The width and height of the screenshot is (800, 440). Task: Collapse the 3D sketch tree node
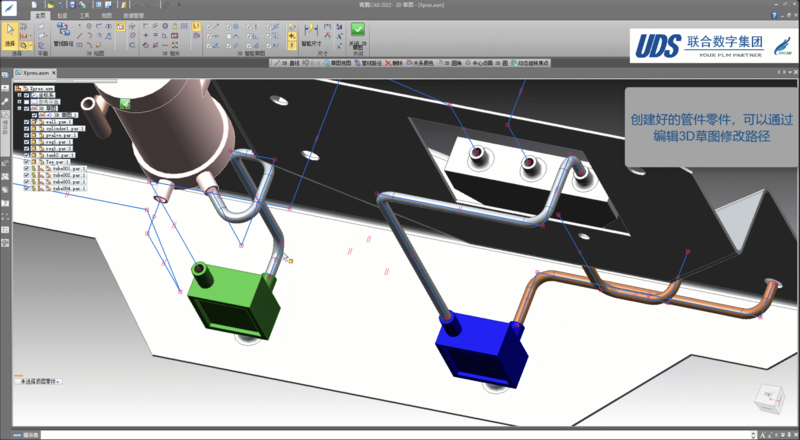[x=21, y=108]
